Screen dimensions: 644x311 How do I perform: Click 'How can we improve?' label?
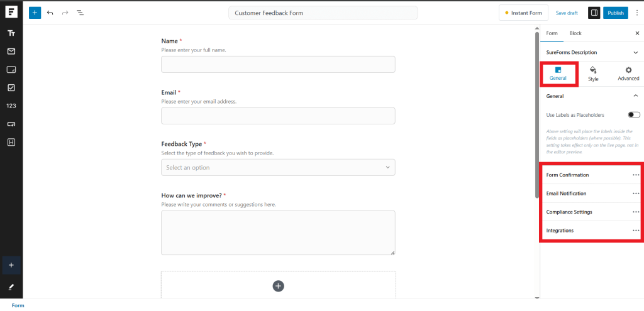click(x=191, y=195)
